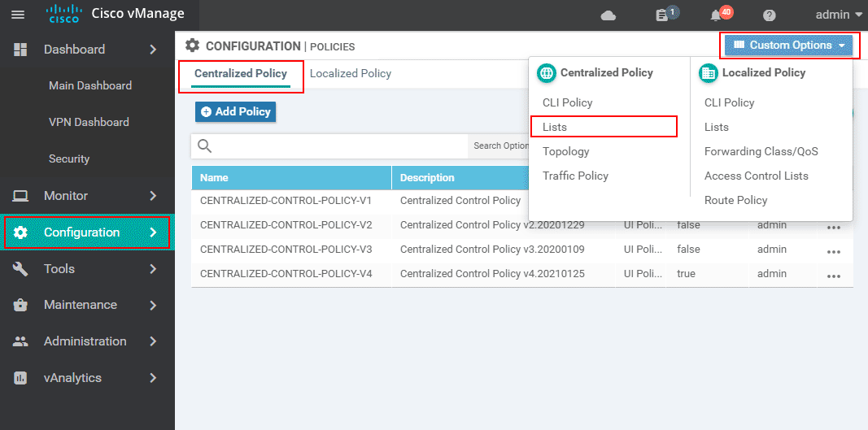Open row actions for CENTRALIZED-CONTROL-POLICY-V4
The height and width of the screenshot is (430, 868).
(833, 276)
